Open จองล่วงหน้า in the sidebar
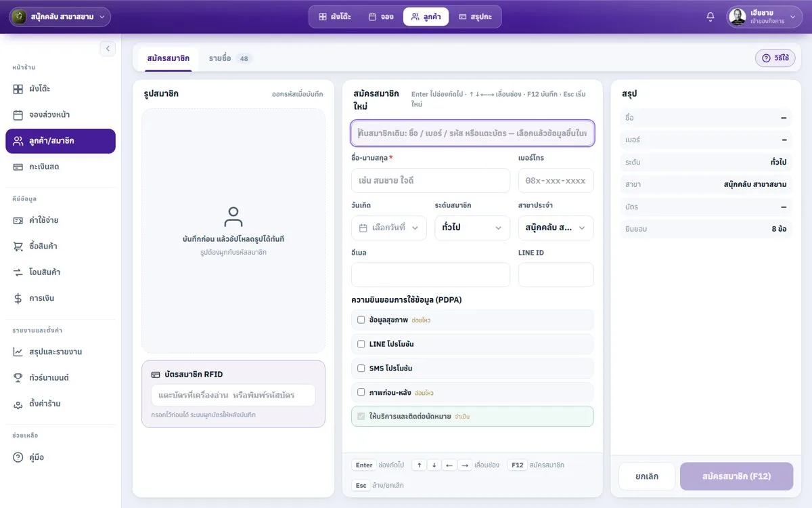The height and width of the screenshot is (508, 812). click(60, 115)
